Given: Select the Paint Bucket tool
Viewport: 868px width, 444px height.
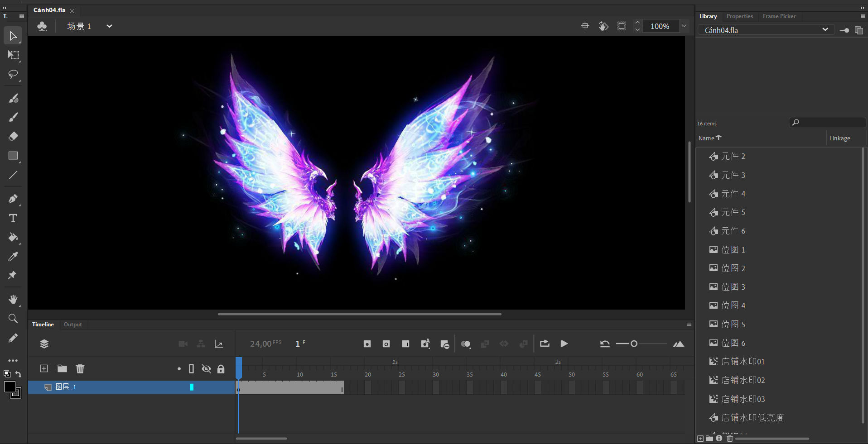Looking at the screenshot, I should pyautogui.click(x=13, y=237).
